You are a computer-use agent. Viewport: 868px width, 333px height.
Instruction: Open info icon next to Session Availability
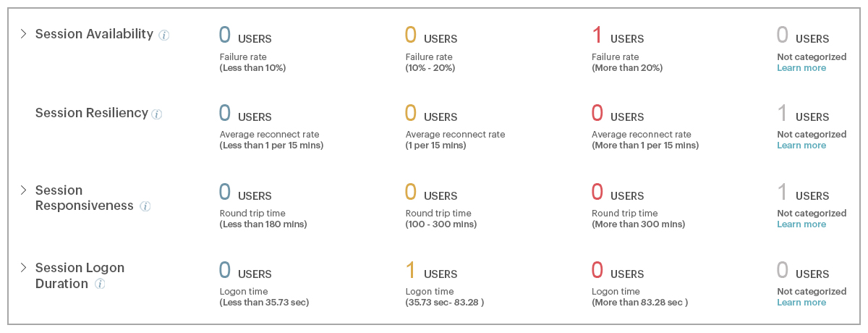[x=164, y=35]
